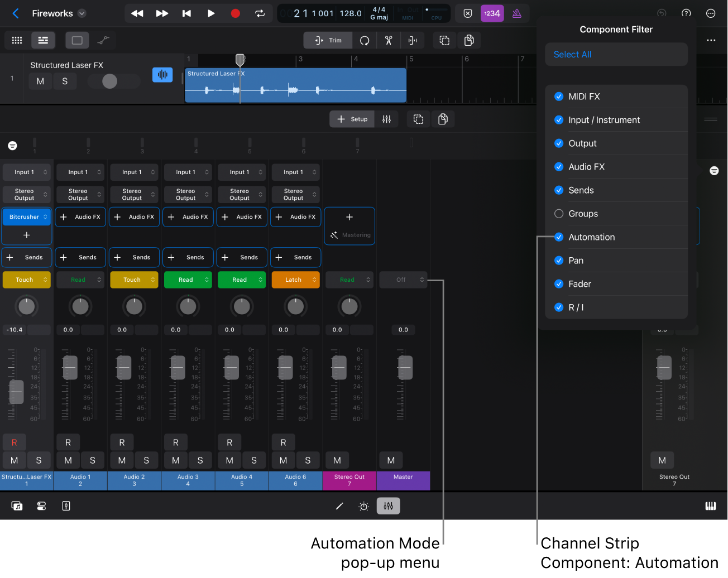The width and height of the screenshot is (728, 578).
Task: Uncheck the Automation component
Action: [559, 237]
